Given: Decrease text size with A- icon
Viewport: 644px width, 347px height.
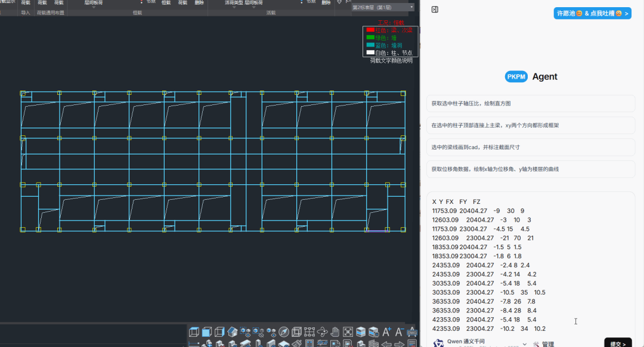Looking at the screenshot, I should tap(400, 332).
